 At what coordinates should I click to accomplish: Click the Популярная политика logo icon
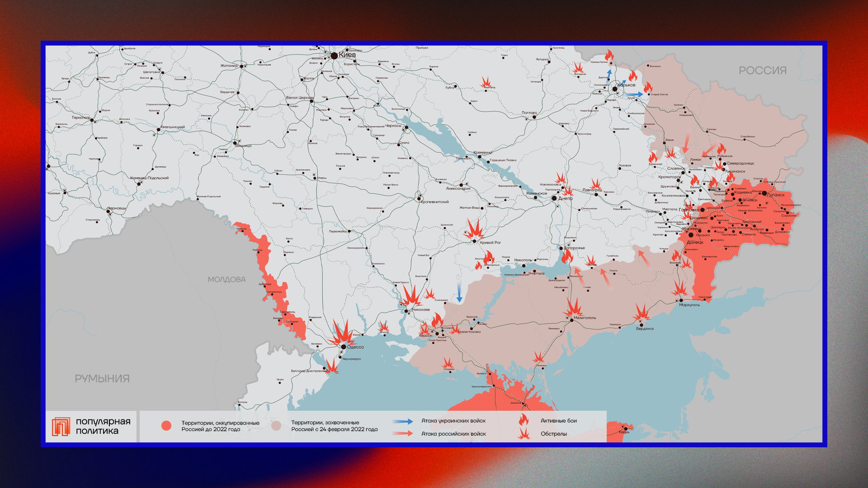(x=61, y=427)
